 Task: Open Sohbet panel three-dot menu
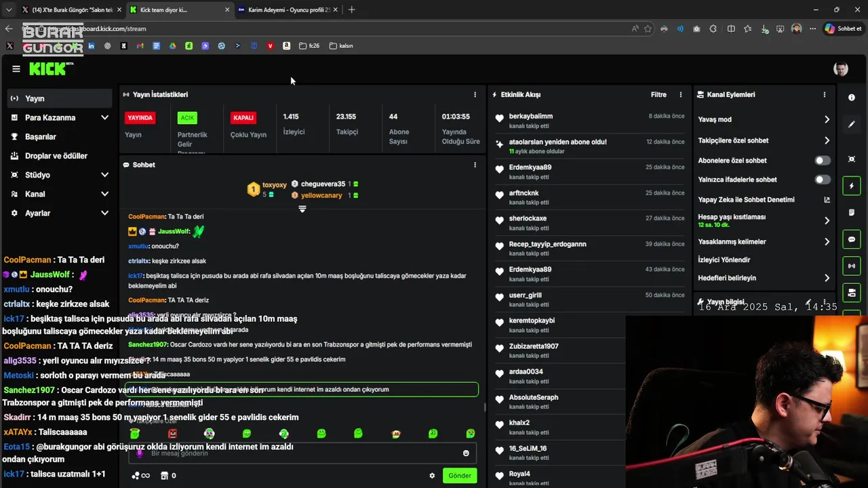pos(475,165)
